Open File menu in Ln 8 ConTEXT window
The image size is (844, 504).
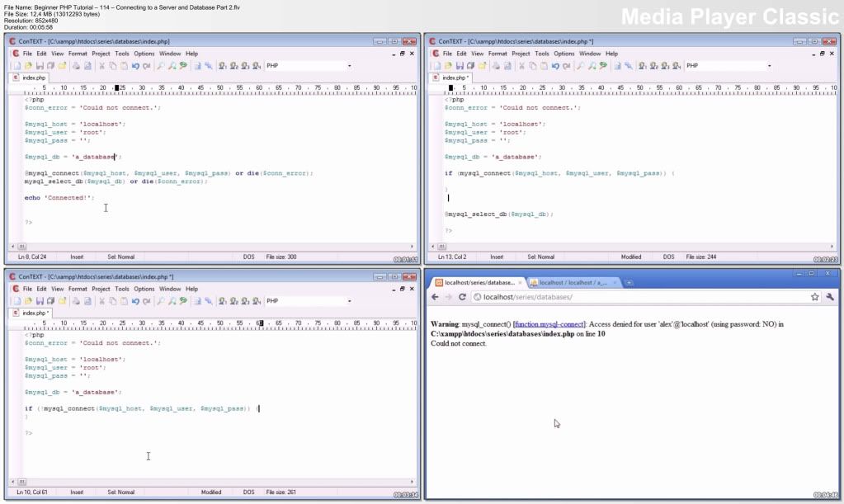pos(27,54)
